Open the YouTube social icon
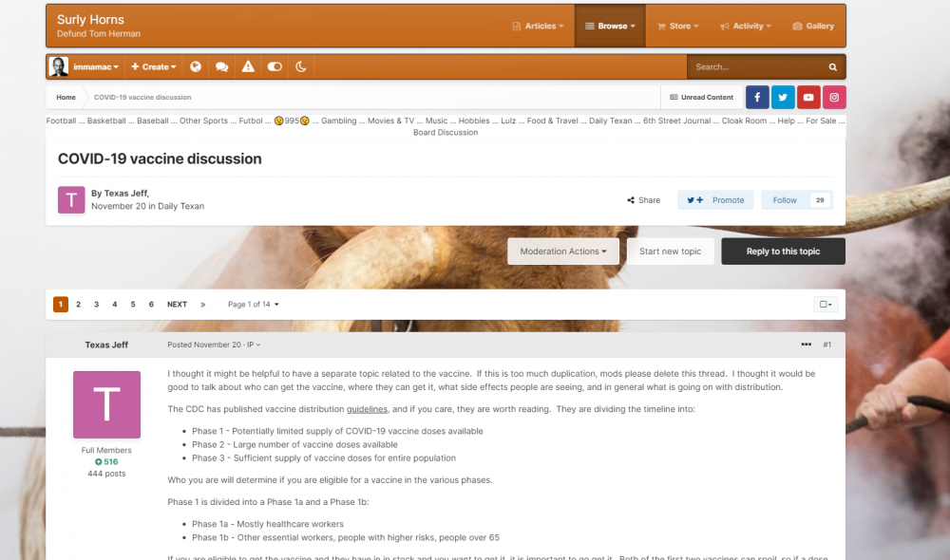The image size is (950, 560). point(808,97)
